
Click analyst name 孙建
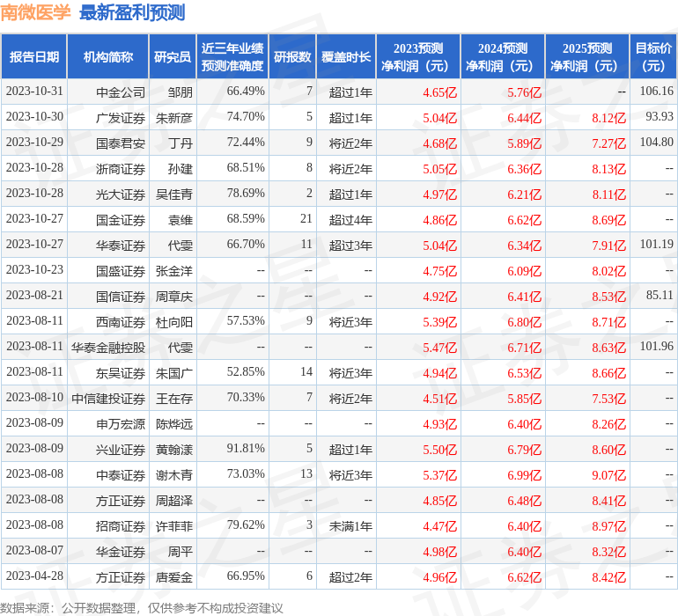pyautogui.click(x=181, y=169)
